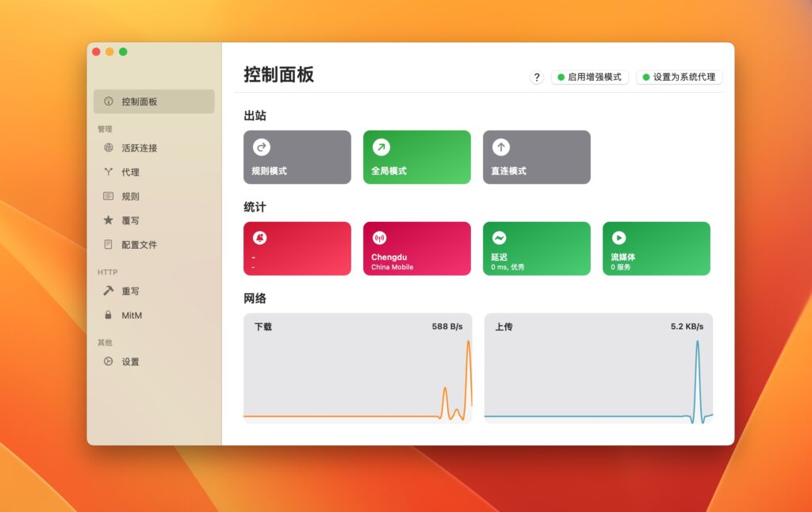Switch to 直连模式
Viewport: 812px width, 512px height.
pyautogui.click(x=536, y=157)
